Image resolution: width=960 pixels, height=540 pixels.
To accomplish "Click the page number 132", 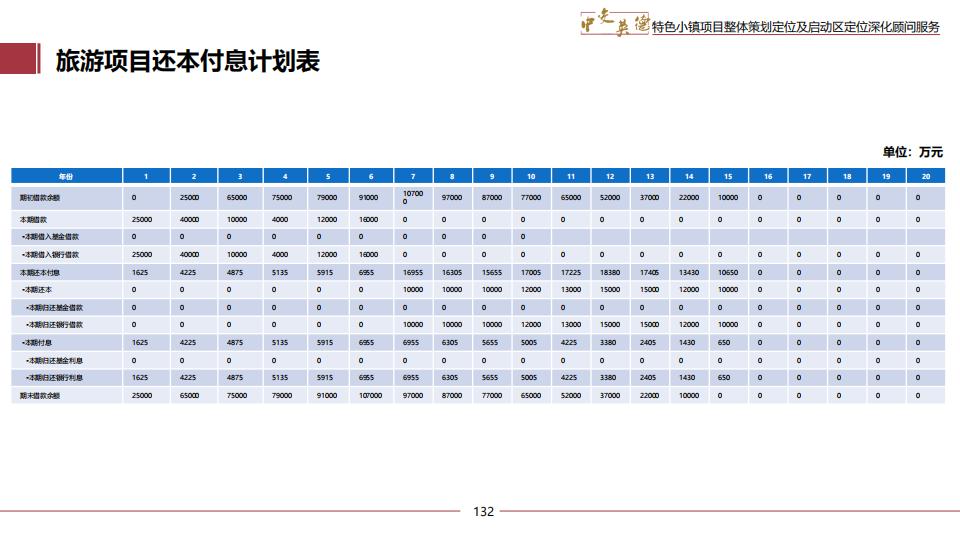I will (483, 511).
